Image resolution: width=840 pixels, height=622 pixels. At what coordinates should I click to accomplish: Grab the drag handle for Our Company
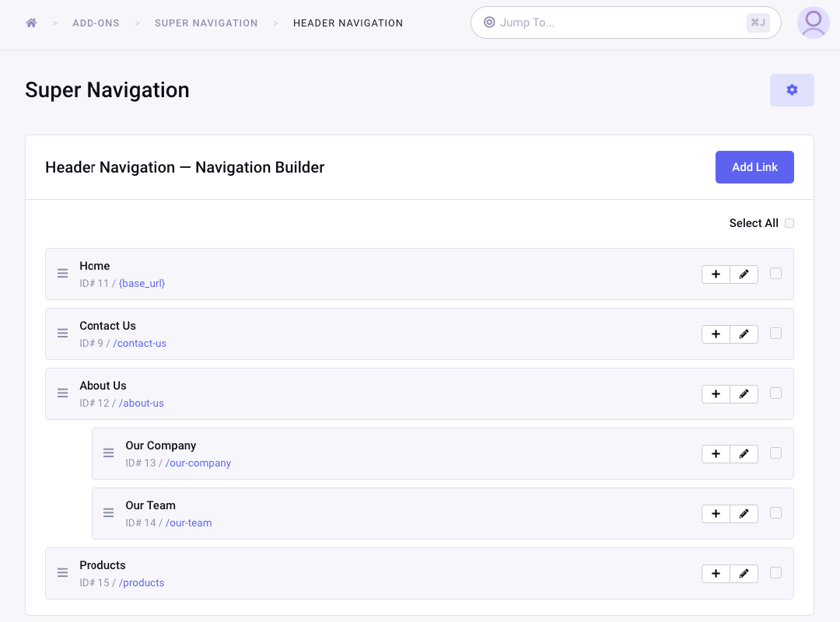pyautogui.click(x=109, y=453)
